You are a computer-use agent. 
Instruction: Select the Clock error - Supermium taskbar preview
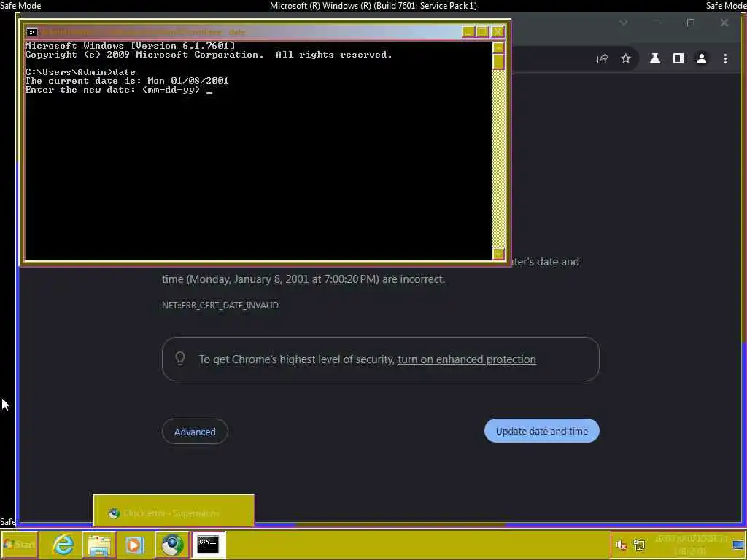point(174,511)
